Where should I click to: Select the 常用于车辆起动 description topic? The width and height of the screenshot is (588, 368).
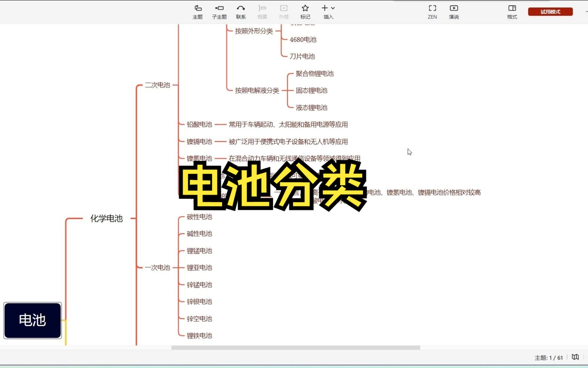click(x=288, y=124)
